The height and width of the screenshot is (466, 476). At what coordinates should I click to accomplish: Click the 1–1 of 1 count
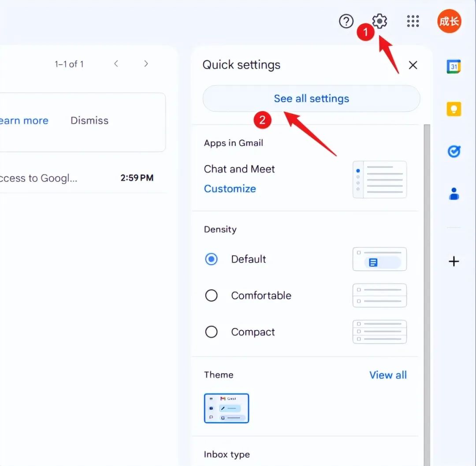69,64
